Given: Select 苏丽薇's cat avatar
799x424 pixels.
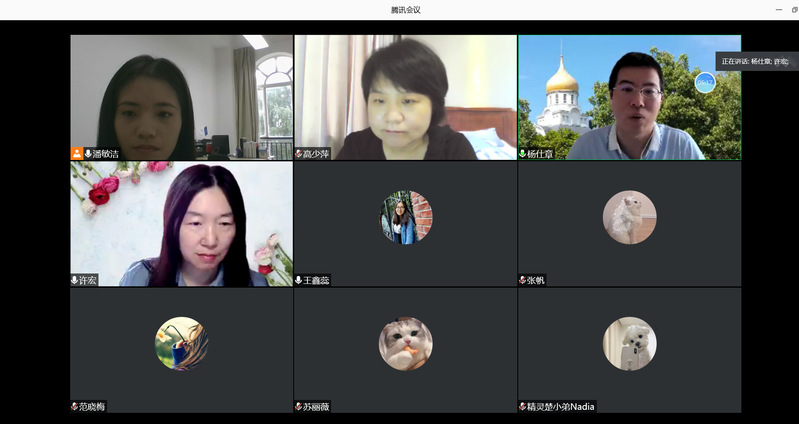Looking at the screenshot, I should pyautogui.click(x=405, y=344).
